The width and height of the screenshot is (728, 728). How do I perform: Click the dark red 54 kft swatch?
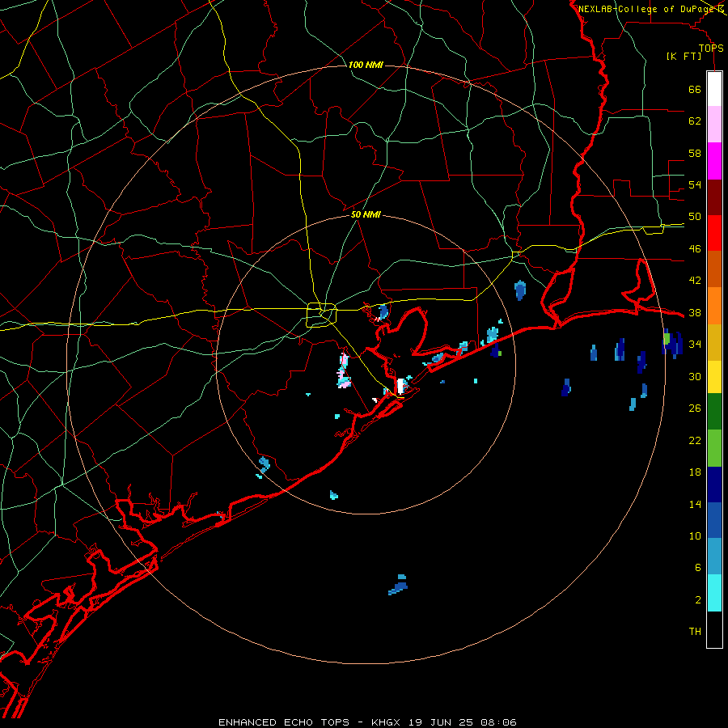[x=714, y=197]
